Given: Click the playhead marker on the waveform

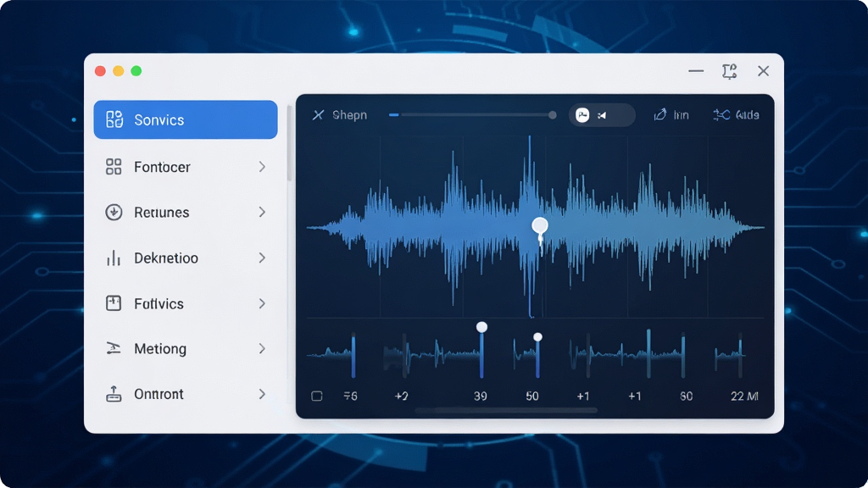Looking at the screenshot, I should [540, 225].
